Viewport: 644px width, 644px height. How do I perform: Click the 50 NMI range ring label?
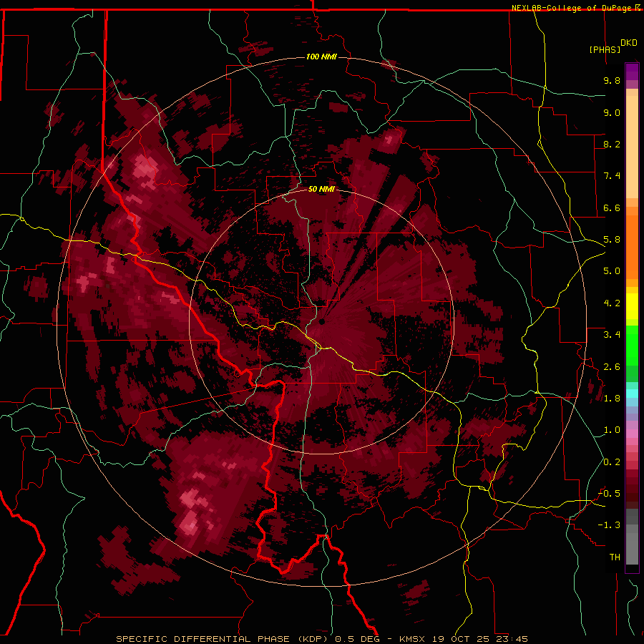(321, 189)
